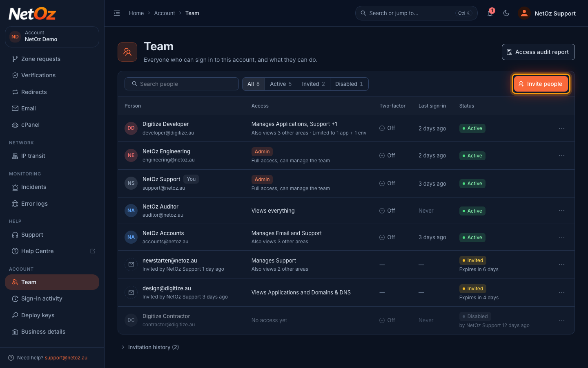588x368 pixels.
Task: Open cPanel from the sidebar
Action: pos(52,125)
